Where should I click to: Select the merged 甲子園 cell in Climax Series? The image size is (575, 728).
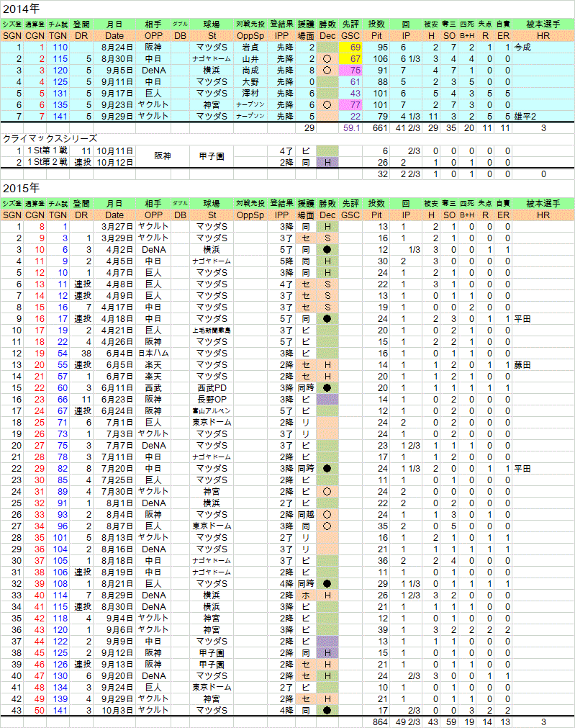(x=212, y=156)
